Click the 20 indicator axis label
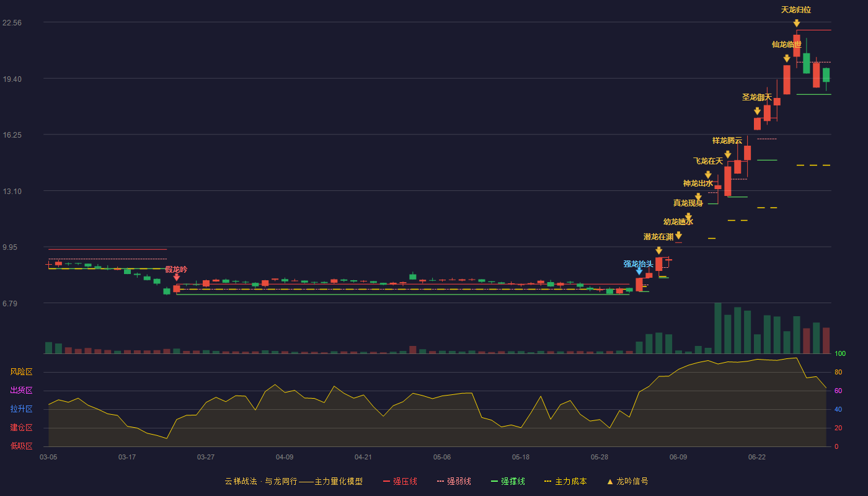The image size is (868, 496). 838,428
